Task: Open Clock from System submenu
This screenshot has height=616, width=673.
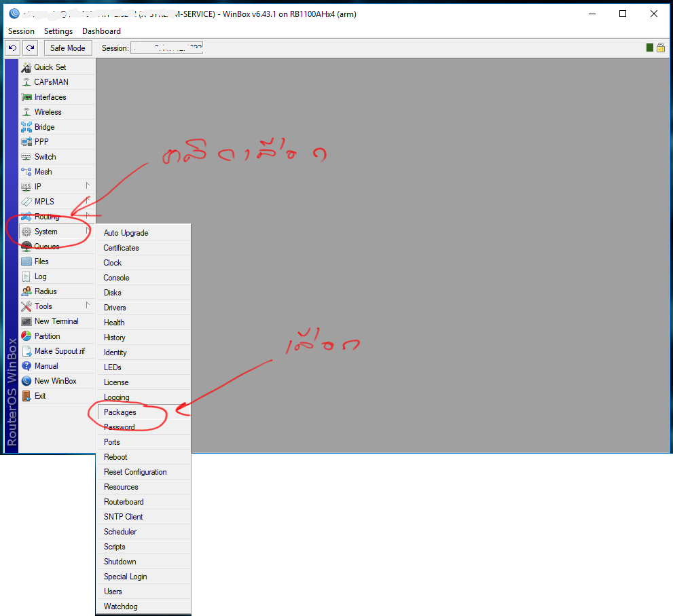Action: (x=144, y=263)
